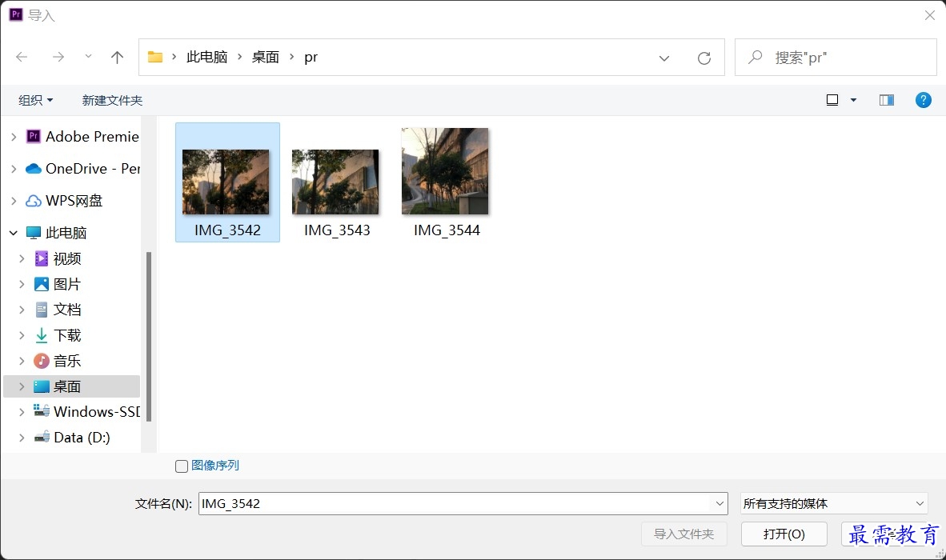Expand the 视频 folder node
The height and width of the screenshot is (560, 946).
click(22, 258)
